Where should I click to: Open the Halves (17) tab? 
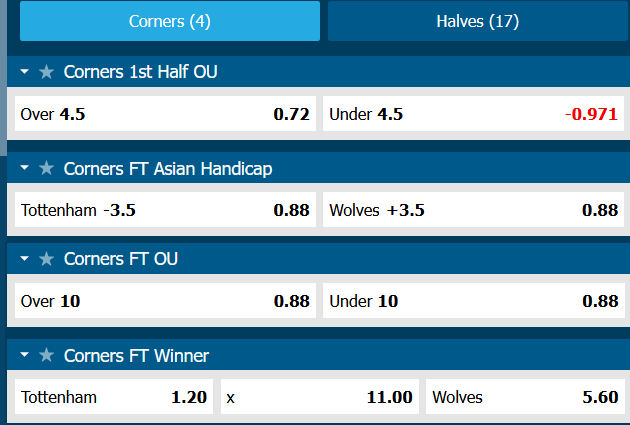pyautogui.click(x=477, y=21)
